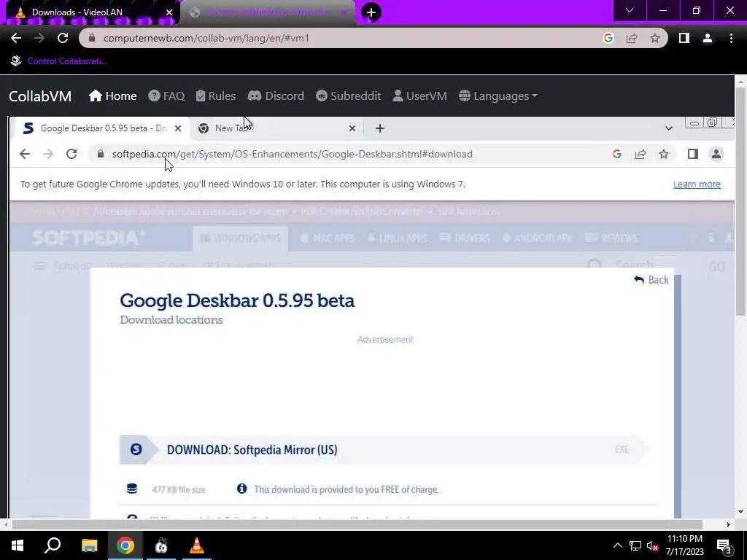Open outer Chrome three-dot menu

pos(731,38)
